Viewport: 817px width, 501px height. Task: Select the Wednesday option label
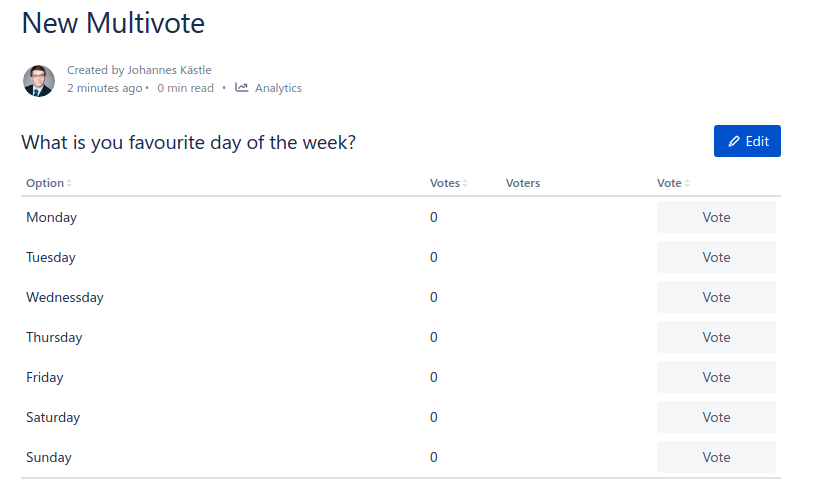(x=65, y=297)
